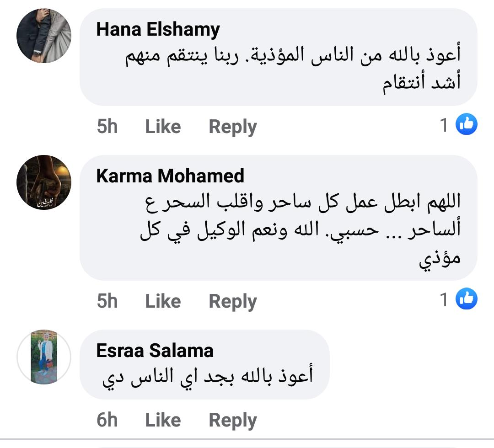The height and width of the screenshot is (448, 494).
Task: Like Esraa Salama's comment
Action: [163, 420]
